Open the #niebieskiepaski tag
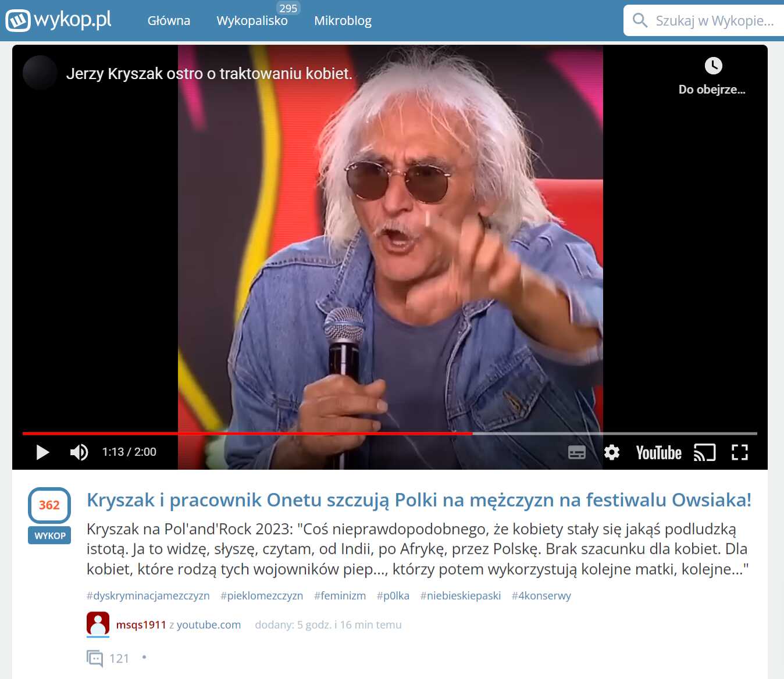The image size is (784, 679). pos(461,596)
